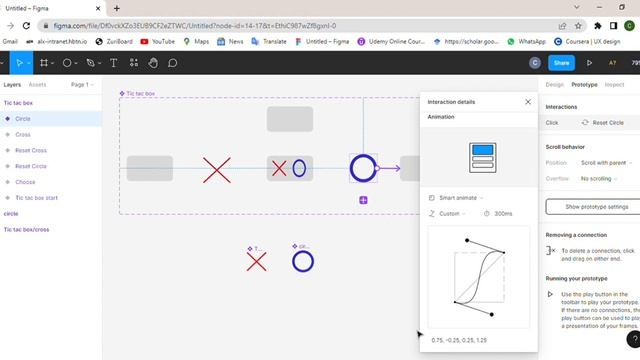Open the YouTube bookmark
This screenshot has height=360, width=640.
158,41
